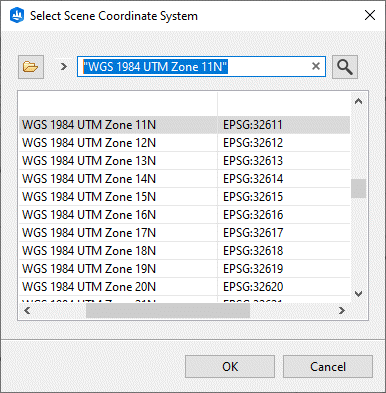Viewport: 386px width, 393px height.
Task: Click the vertical scrollbar thumb
Action: 358,188
